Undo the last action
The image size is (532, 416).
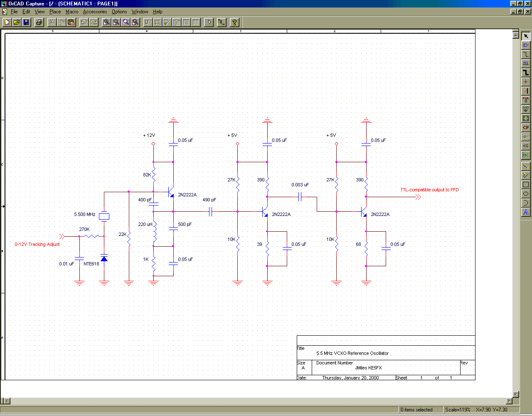pyautogui.click(x=84, y=22)
